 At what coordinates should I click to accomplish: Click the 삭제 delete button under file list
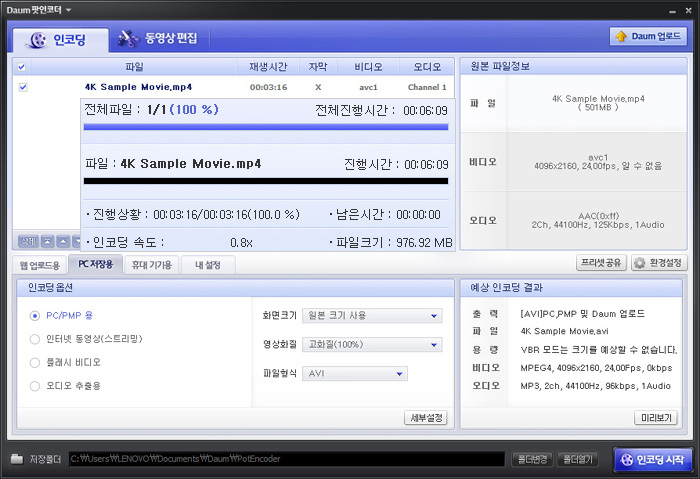(x=28, y=241)
